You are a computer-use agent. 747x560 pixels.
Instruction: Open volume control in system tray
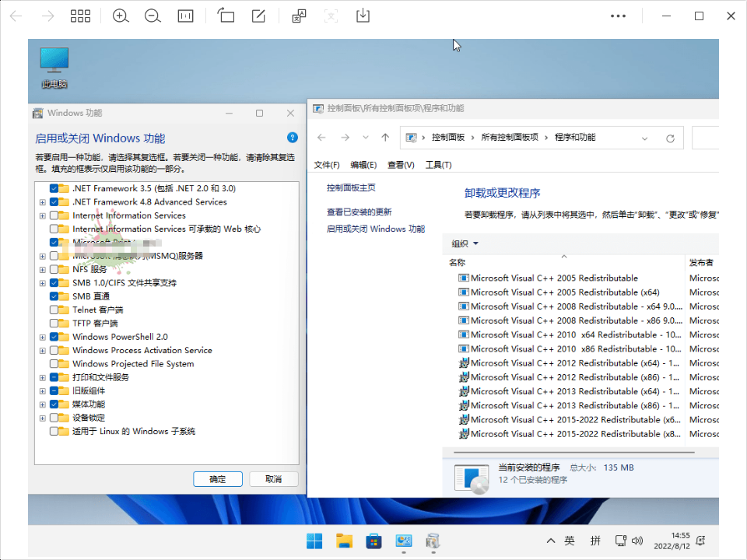(x=637, y=541)
